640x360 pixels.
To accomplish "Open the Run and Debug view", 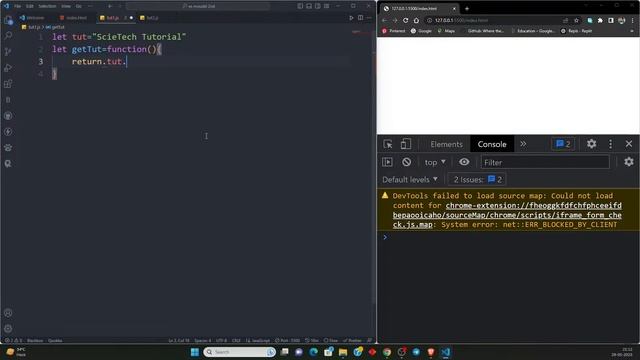I will coord(8,68).
